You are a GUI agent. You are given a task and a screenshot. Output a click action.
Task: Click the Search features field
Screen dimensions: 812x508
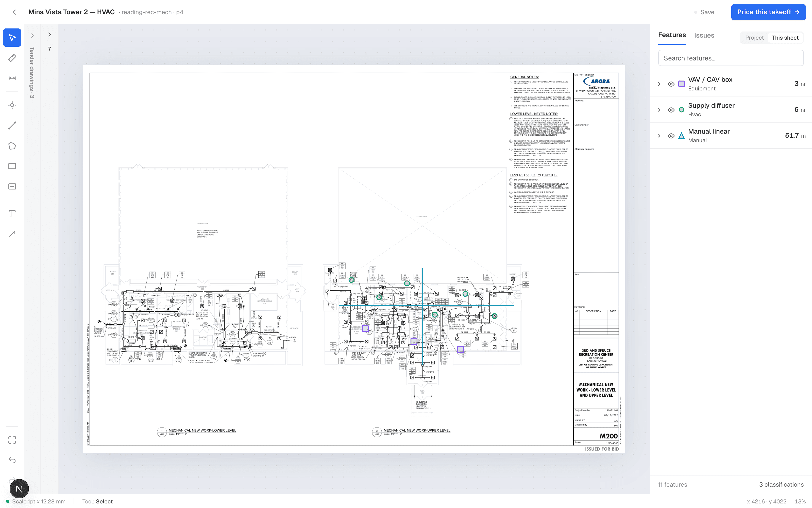[731, 58]
